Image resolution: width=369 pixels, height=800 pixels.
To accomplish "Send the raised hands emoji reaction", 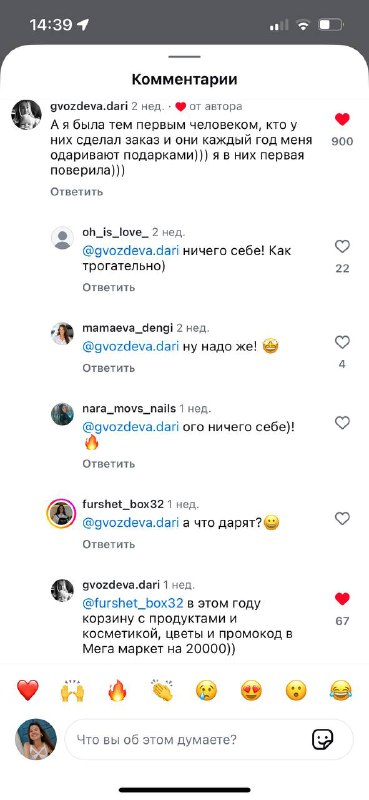I will click(72, 691).
